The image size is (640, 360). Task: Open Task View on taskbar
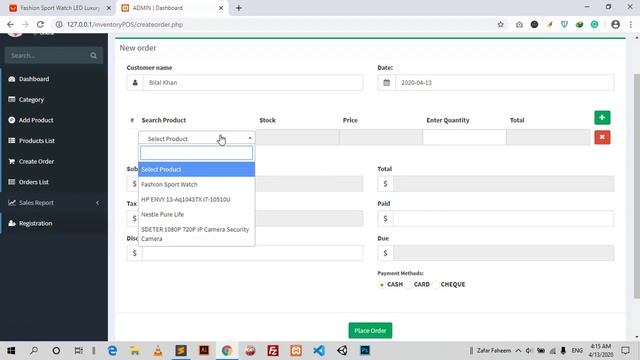[78, 351]
